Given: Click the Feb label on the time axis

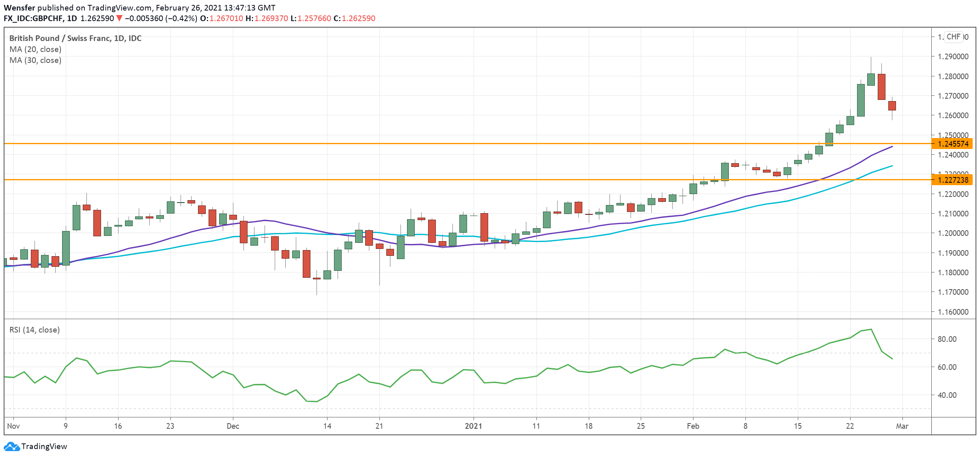Looking at the screenshot, I should (693, 426).
